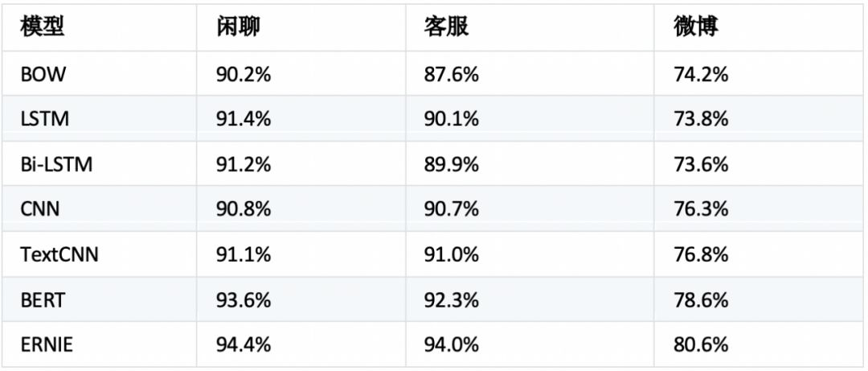
Task: Select CNN's 76.3% 微博 score
Action: tap(702, 209)
